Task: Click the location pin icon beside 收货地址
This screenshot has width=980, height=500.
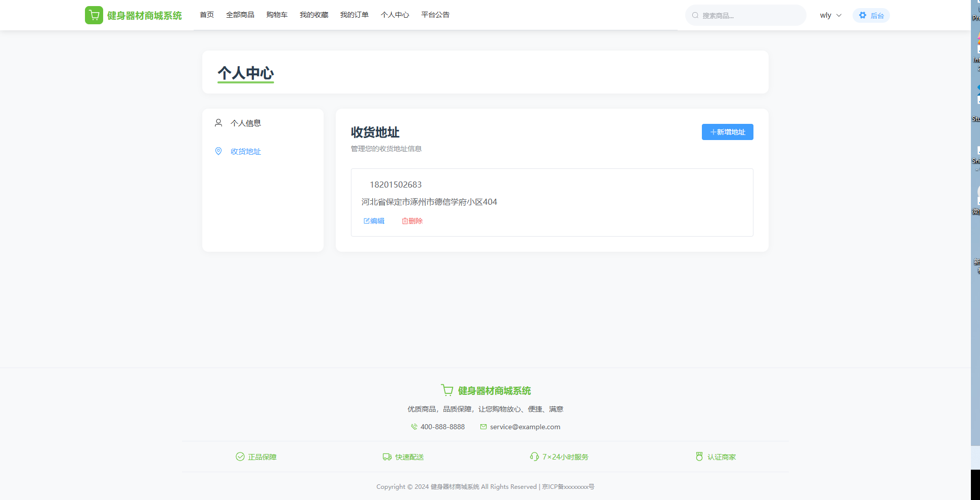Action: point(218,151)
